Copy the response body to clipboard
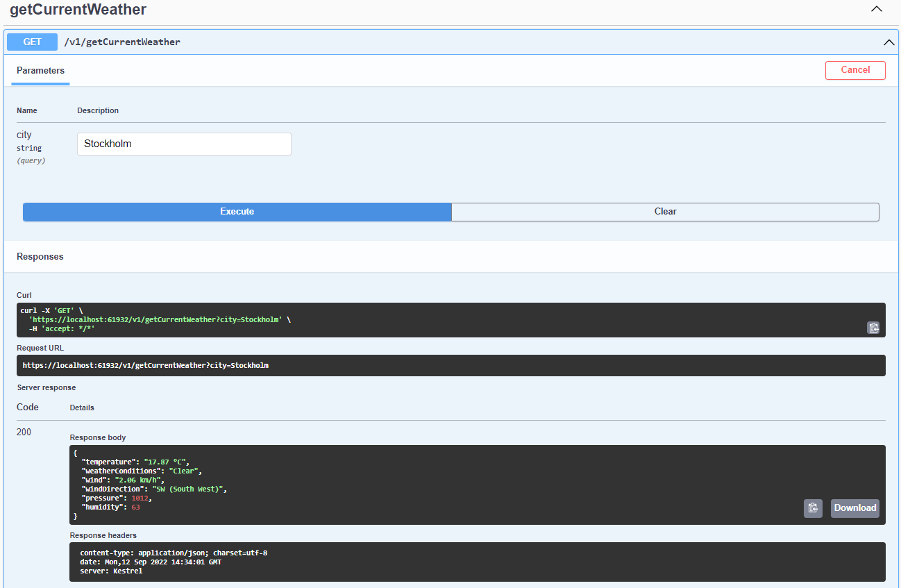The height and width of the screenshot is (588, 901). pyautogui.click(x=813, y=508)
